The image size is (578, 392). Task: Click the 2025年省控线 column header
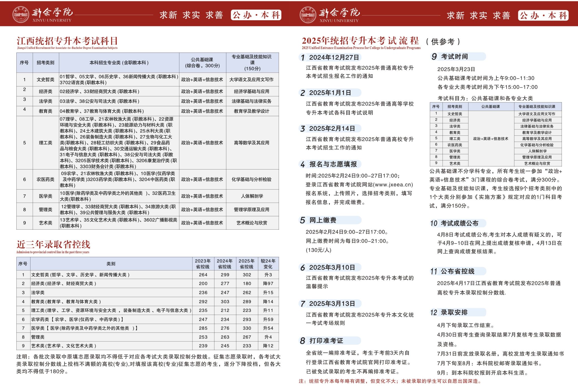point(247,264)
